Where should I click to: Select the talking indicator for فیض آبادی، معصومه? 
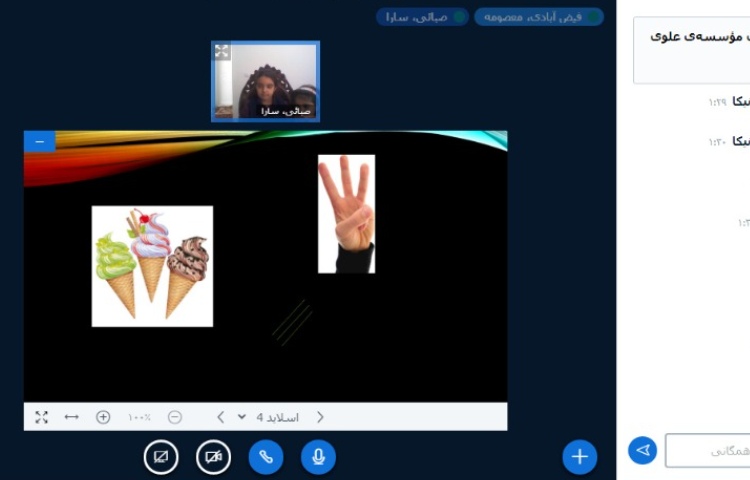[538, 17]
